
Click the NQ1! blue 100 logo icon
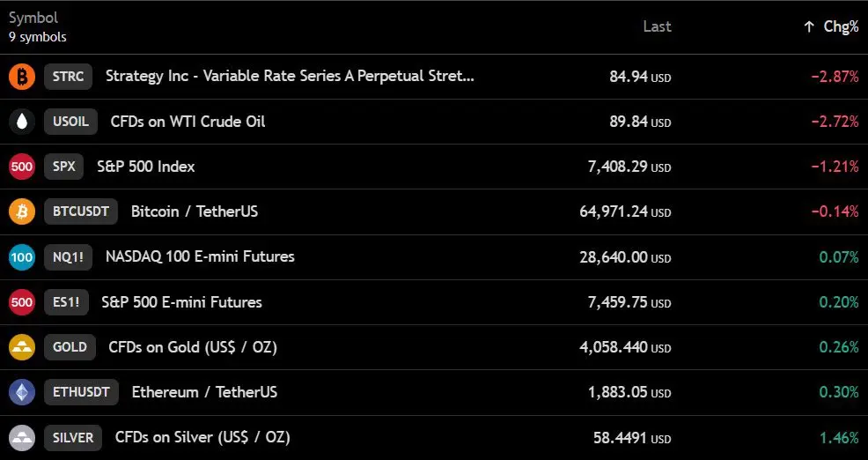tap(22, 257)
